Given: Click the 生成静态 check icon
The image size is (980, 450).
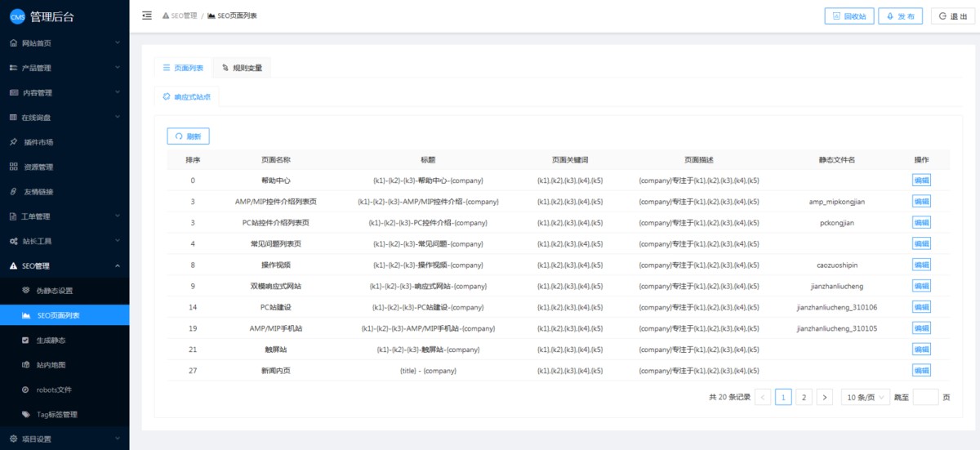Looking at the screenshot, I should (x=26, y=340).
